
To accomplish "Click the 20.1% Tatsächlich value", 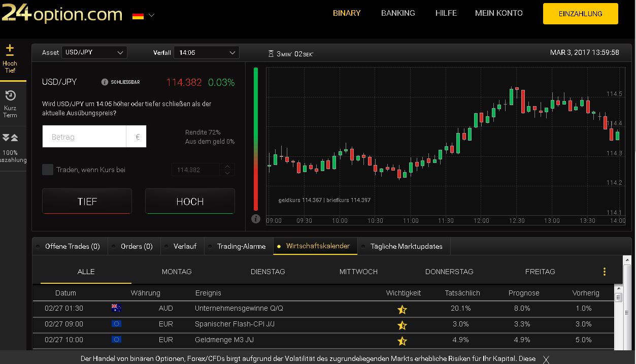I will pos(461,308).
